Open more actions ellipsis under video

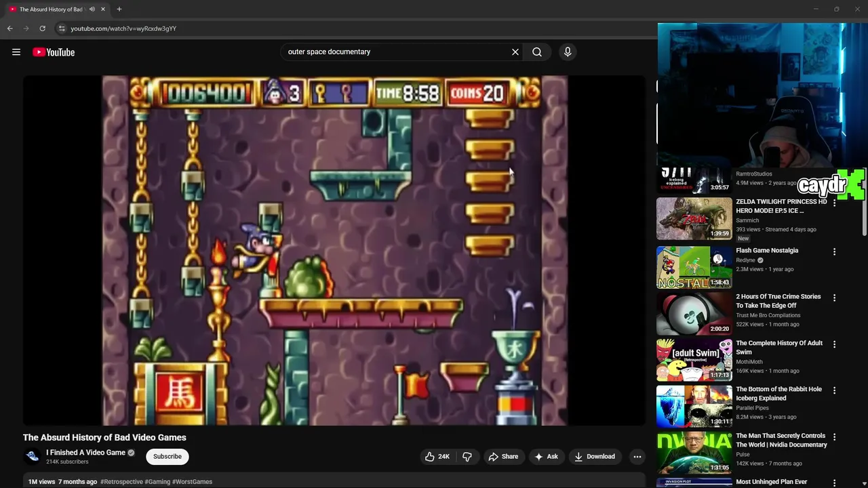(x=637, y=457)
